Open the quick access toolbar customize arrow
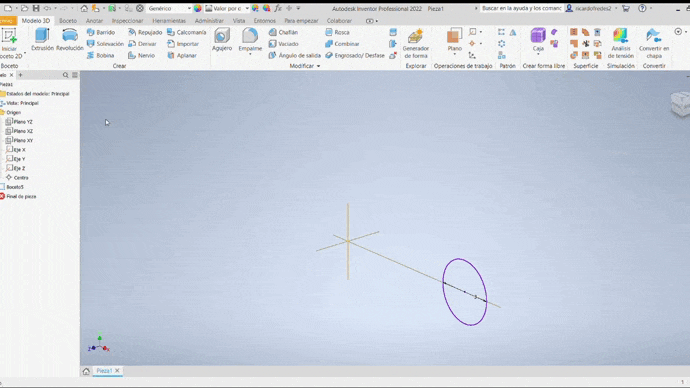Screen dimensions: 690x388 point(298,8)
